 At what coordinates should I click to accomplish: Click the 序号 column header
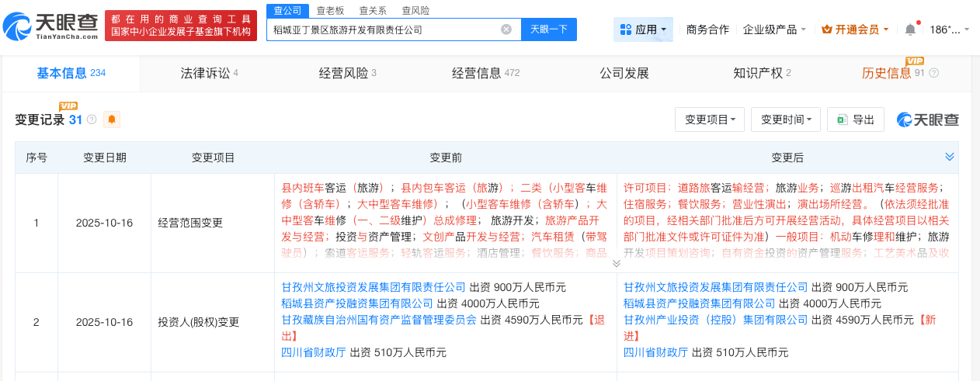click(36, 158)
